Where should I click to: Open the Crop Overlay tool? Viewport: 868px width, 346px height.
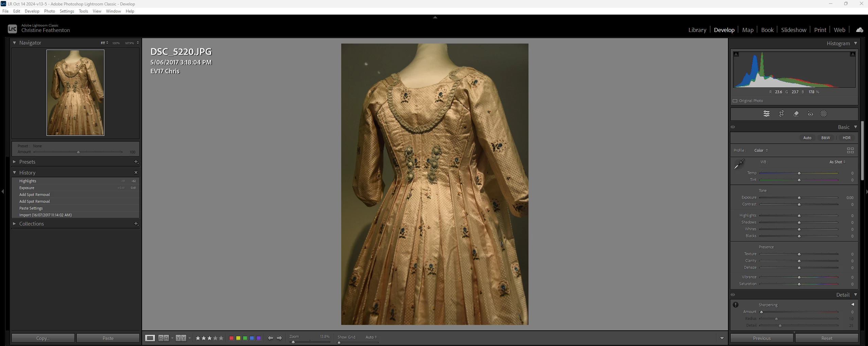[x=781, y=114]
